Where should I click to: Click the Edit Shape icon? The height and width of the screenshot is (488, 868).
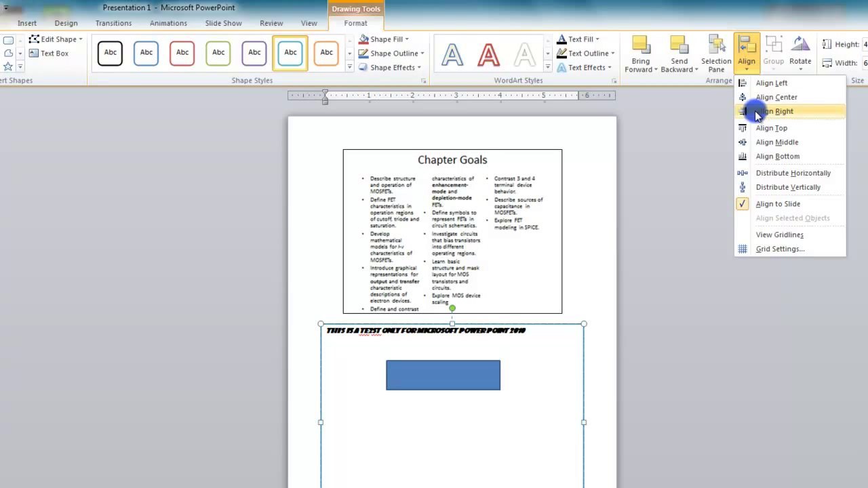click(x=34, y=39)
